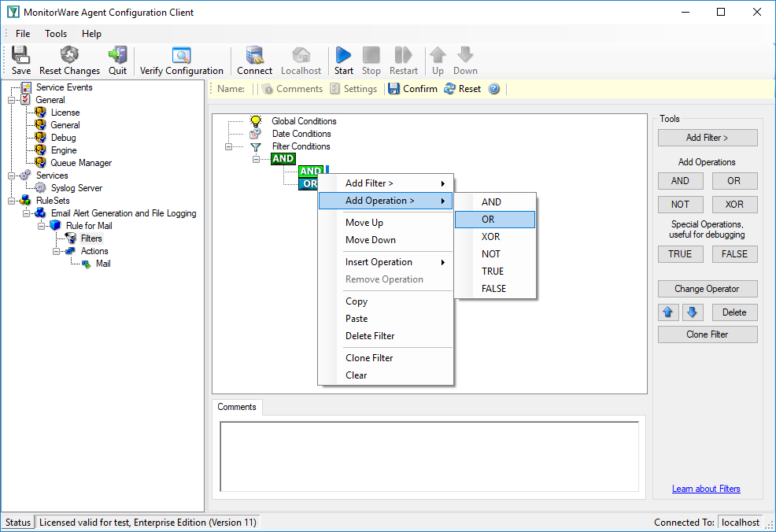The width and height of the screenshot is (776, 532).
Task: Select the Global Conditions lightbulb icon
Action: coord(255,120)
